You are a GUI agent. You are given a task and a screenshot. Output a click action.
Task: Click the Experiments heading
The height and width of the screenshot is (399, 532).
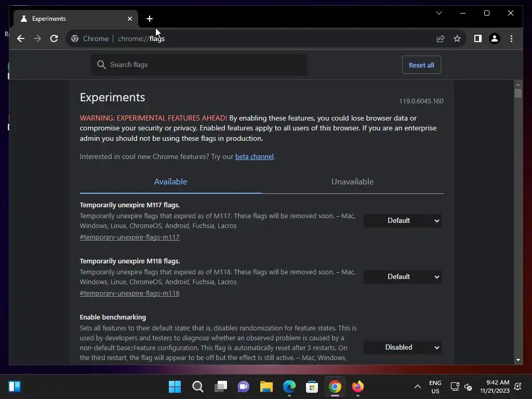pyautogui.click(x=112, y=97)
